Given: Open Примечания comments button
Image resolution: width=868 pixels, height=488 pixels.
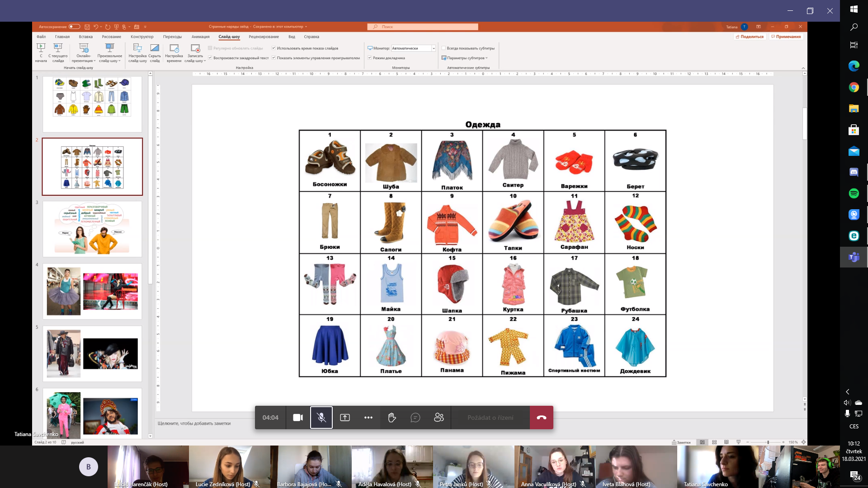Looking at the screenshot, I should (786, 37).
